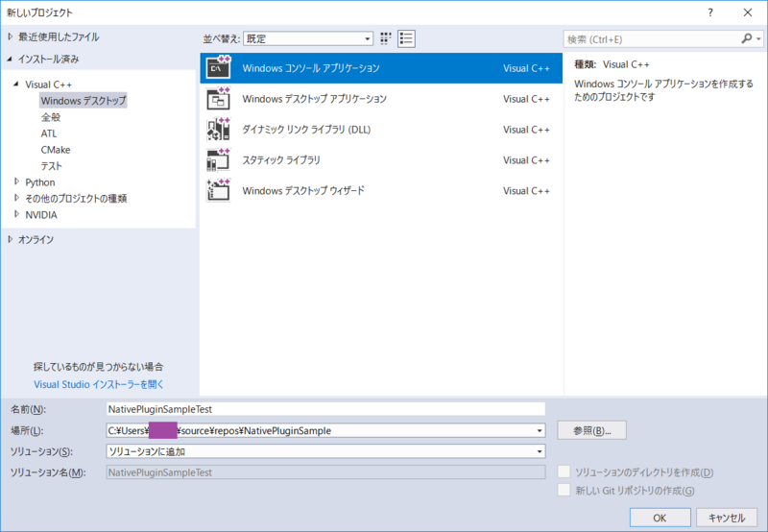The height and width of the screenshot is (532, 768).
Task: Select NVIDIA in the tree
Action: click(x=41, y=214)
